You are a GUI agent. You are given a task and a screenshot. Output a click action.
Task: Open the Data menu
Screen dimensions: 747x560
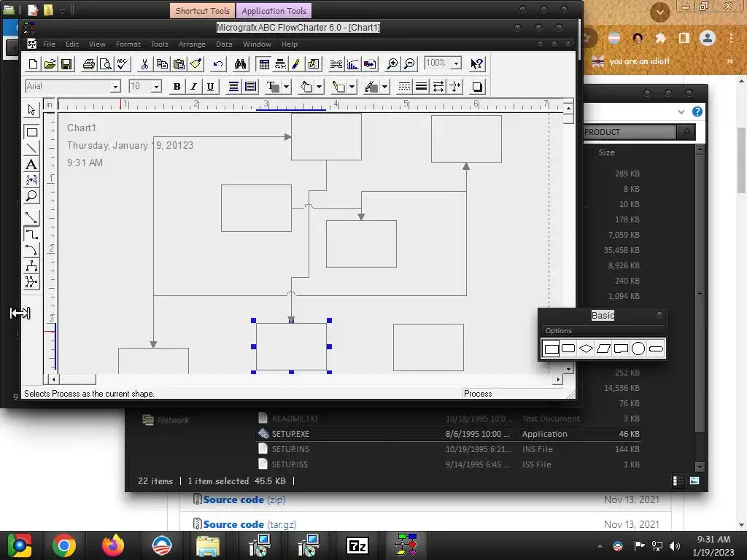[x=224, y=44]
